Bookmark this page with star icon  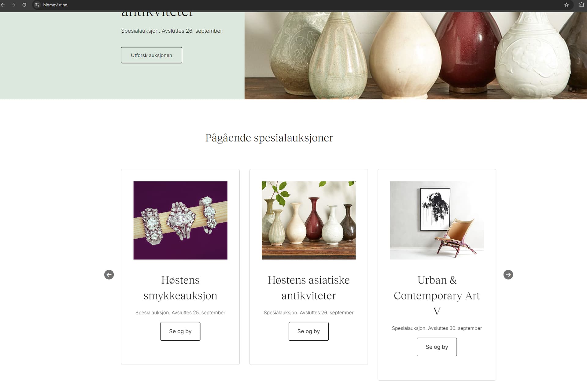567,5
